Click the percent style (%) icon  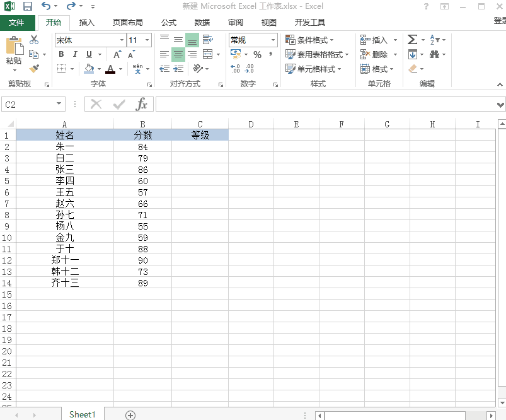tap(256, 54)
